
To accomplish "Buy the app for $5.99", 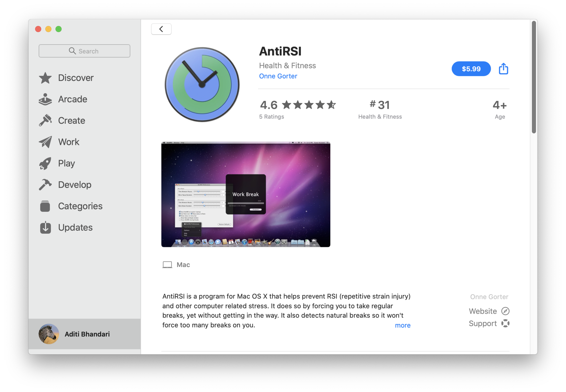I will [471, 69].
